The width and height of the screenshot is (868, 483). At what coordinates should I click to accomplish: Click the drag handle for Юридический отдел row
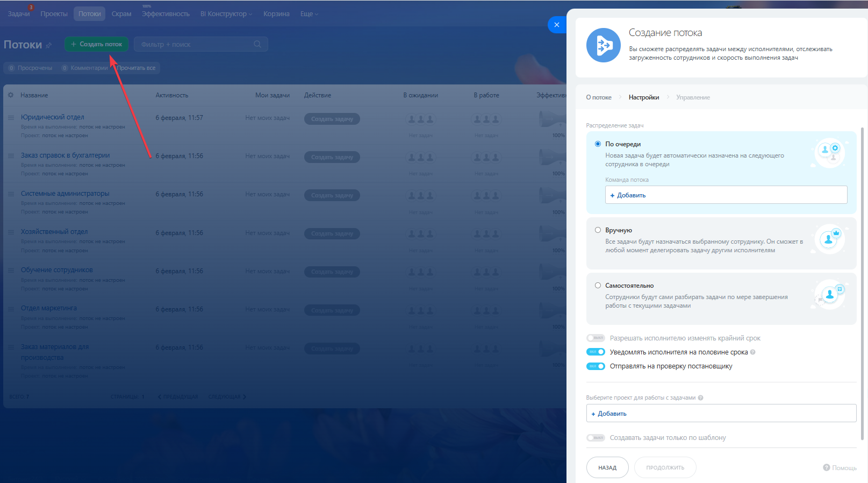pyautogui.click(x=11, y=118)
